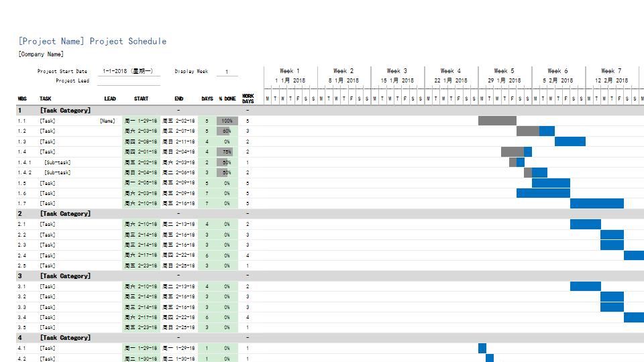Select the end date cell of task 1.5
This screenshot has height=362, width=644.
(x=178, y=183)
